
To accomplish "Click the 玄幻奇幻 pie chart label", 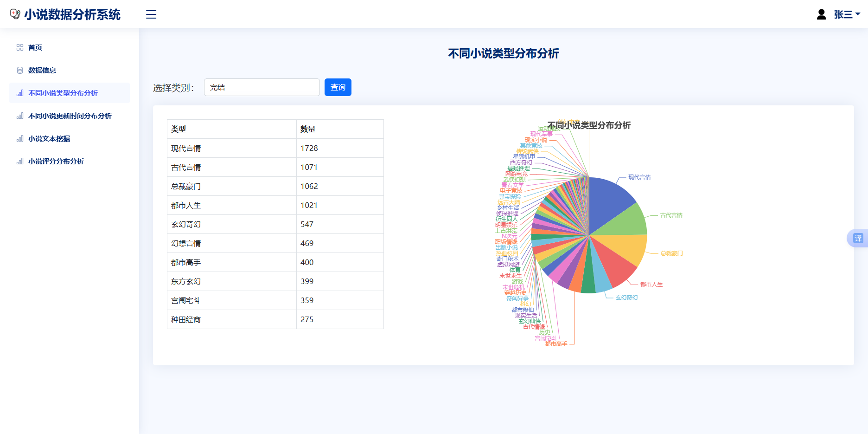I will (x=627, y=298).
